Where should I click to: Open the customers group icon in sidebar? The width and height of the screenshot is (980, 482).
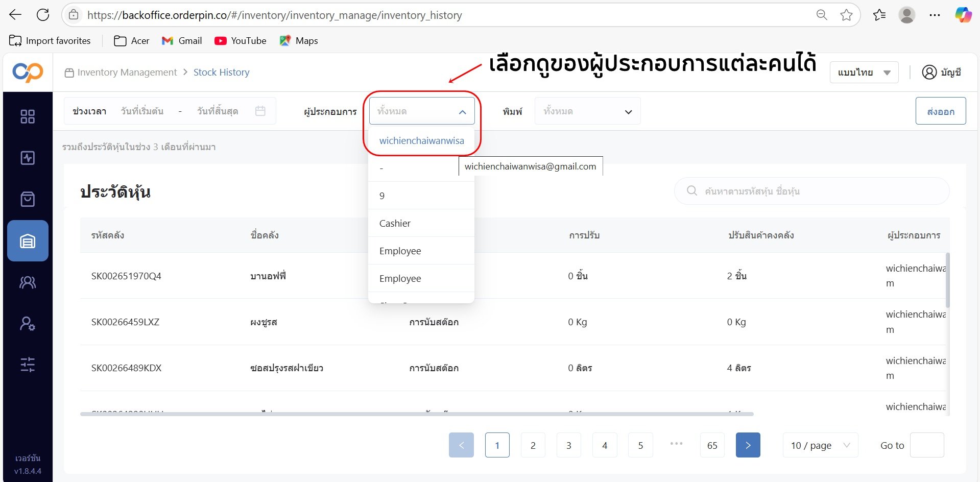[28, 282]
